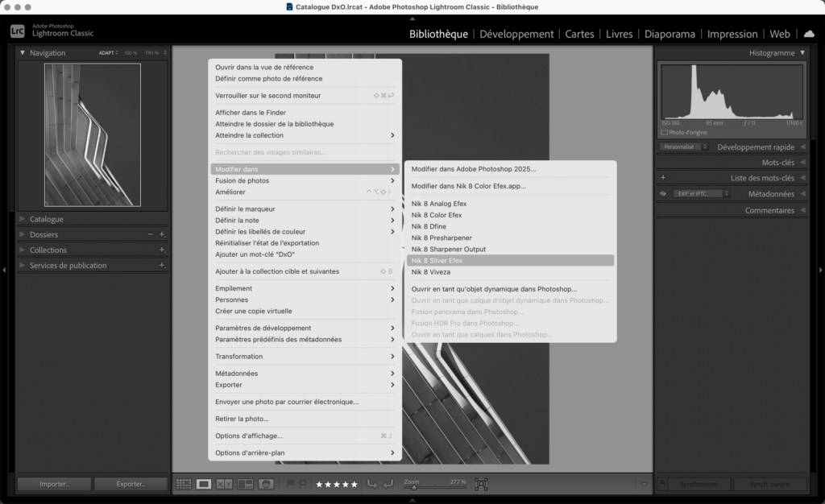The width and height of the screenshot is (825, 504).
Task: Click the rotate left arrow icon in toolbar
Action: [x=372, y=484]
